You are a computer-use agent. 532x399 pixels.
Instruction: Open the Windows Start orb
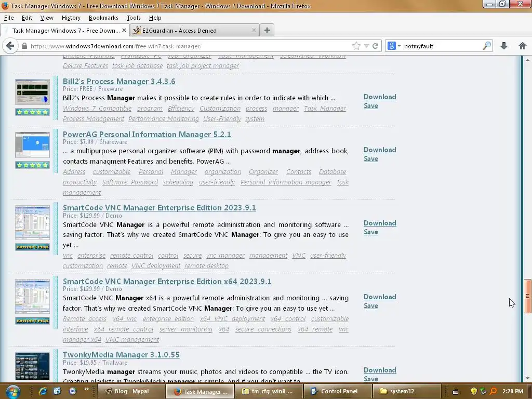12,391
